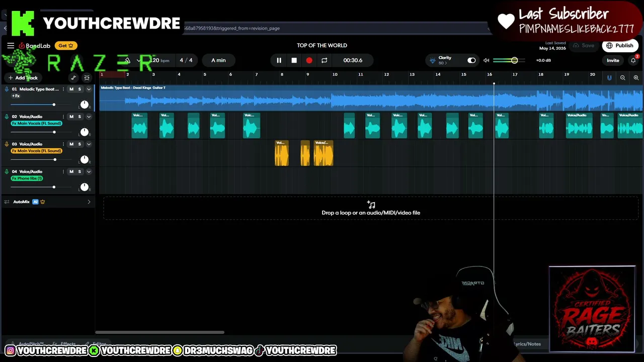Click track 04 pan knob

[85, 187]
